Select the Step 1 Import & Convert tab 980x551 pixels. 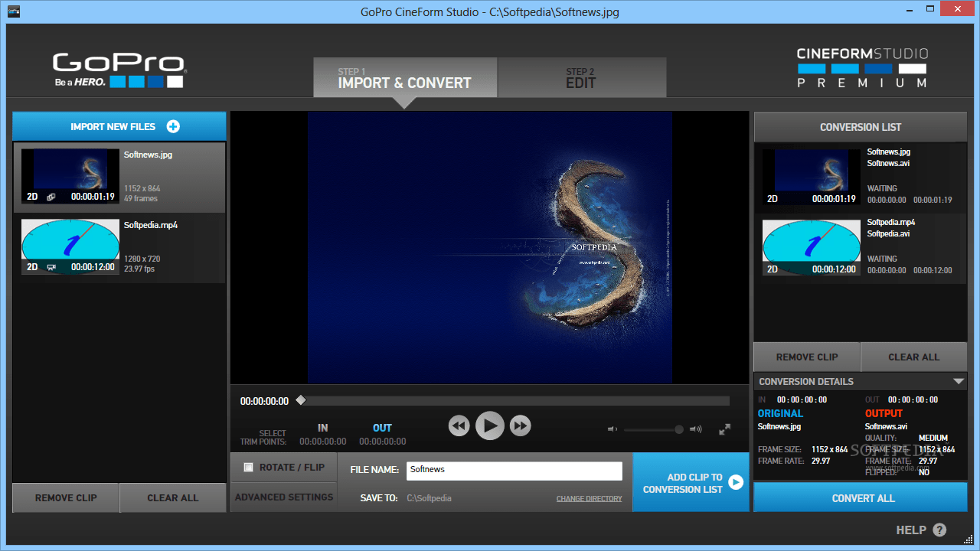(405, 77)
